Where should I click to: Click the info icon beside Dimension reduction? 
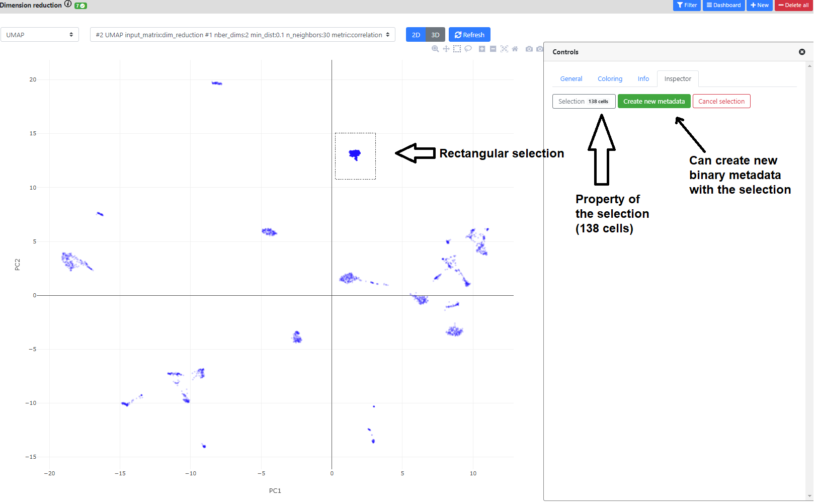pyautogui.click(x=68, y=4)
